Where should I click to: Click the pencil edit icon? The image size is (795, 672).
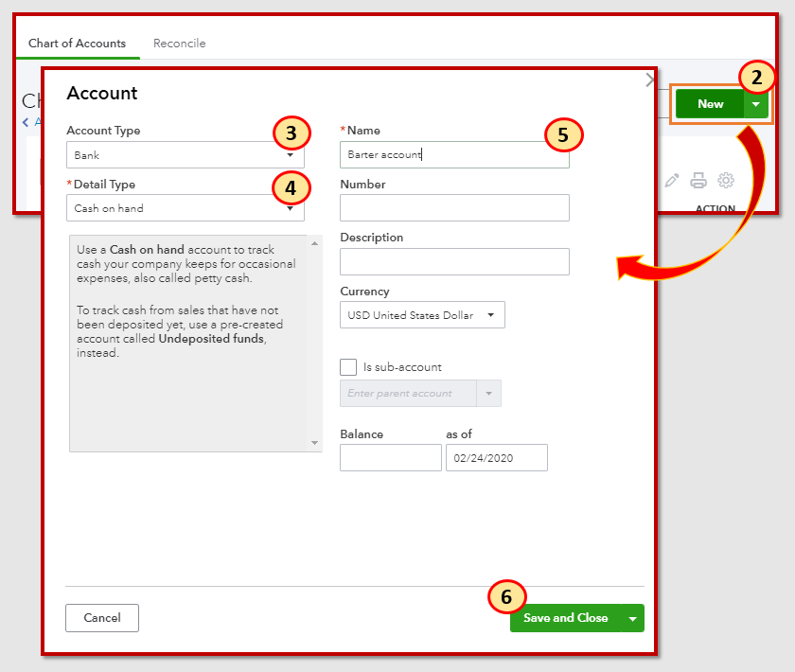click(672, 181)
